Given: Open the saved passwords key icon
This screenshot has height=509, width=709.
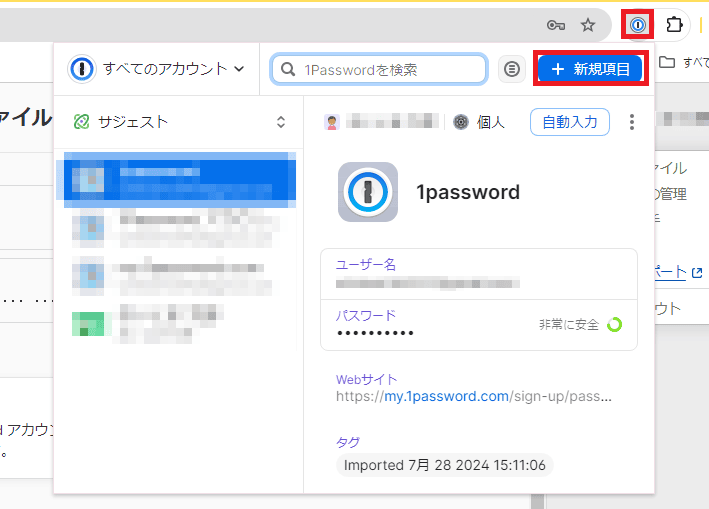Looking at the screenshot, I should point(556,25).
